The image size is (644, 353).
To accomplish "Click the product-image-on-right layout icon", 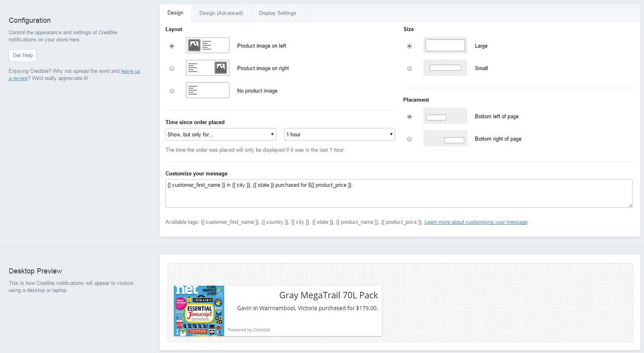I will [207, 68].
